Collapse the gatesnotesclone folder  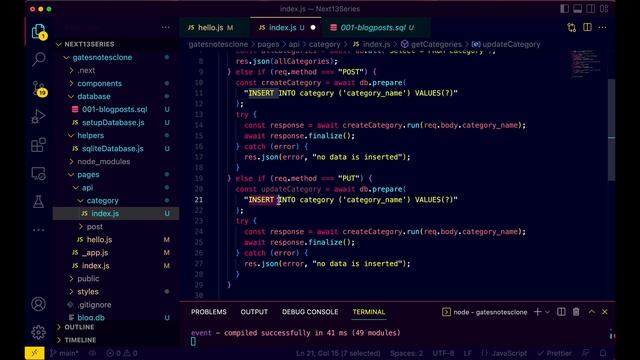[x=116, y=57]
